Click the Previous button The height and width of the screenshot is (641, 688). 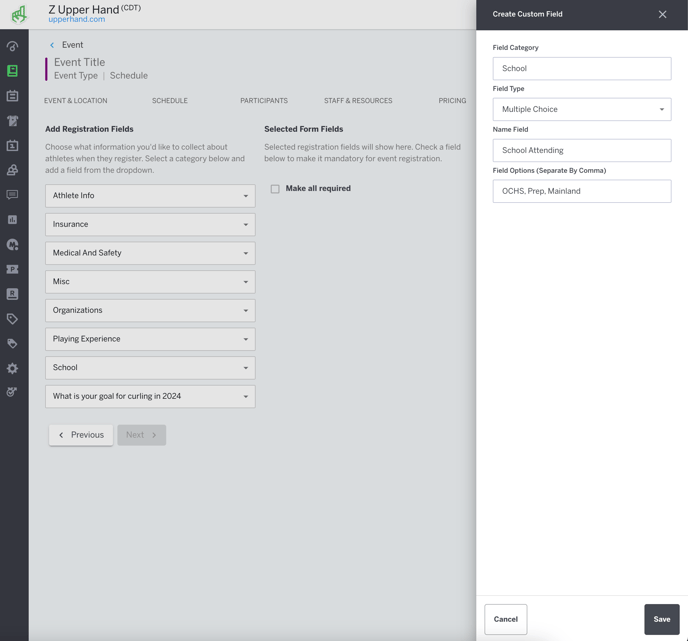pos(81,435)
